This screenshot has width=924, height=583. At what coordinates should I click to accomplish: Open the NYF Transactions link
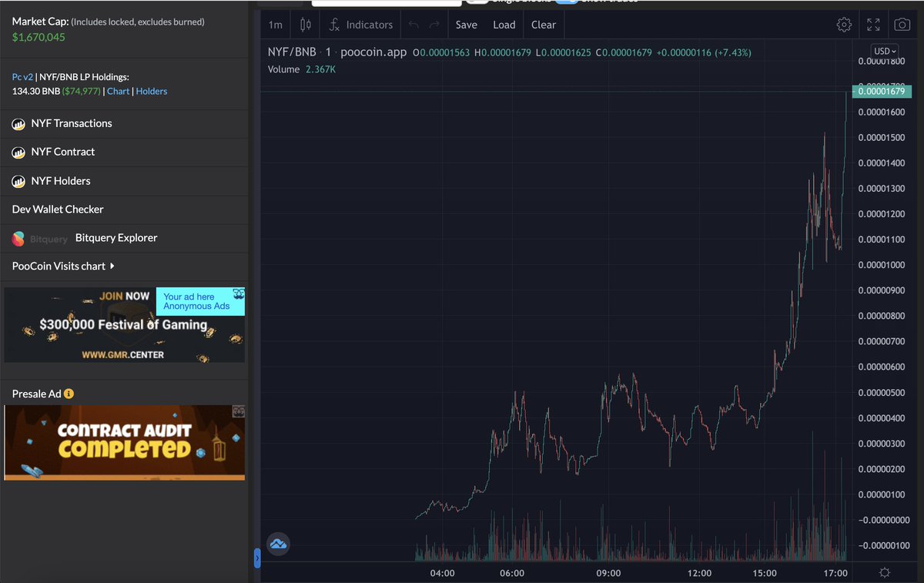point(72,123)
